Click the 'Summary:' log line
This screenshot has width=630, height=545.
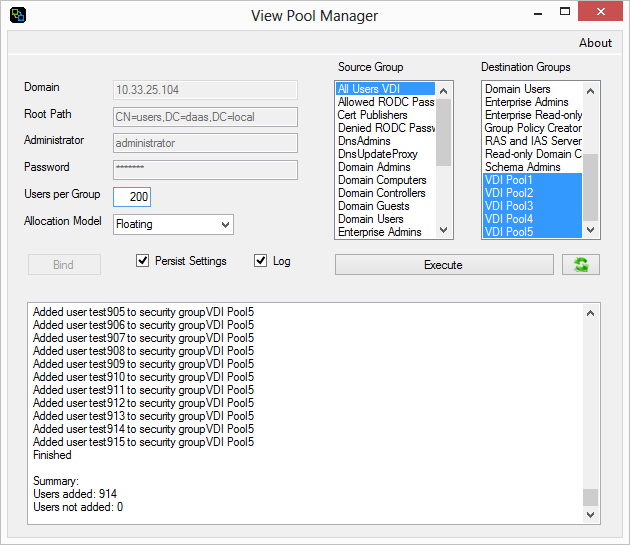(56, 481)
